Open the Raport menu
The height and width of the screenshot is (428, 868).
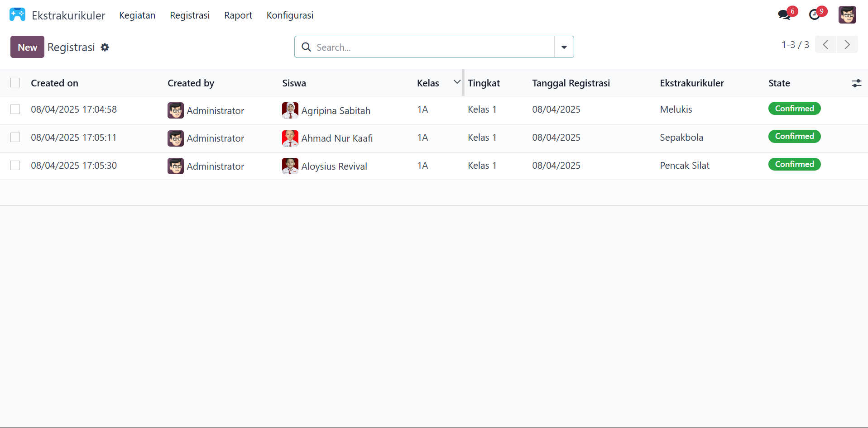click(238, 15)
